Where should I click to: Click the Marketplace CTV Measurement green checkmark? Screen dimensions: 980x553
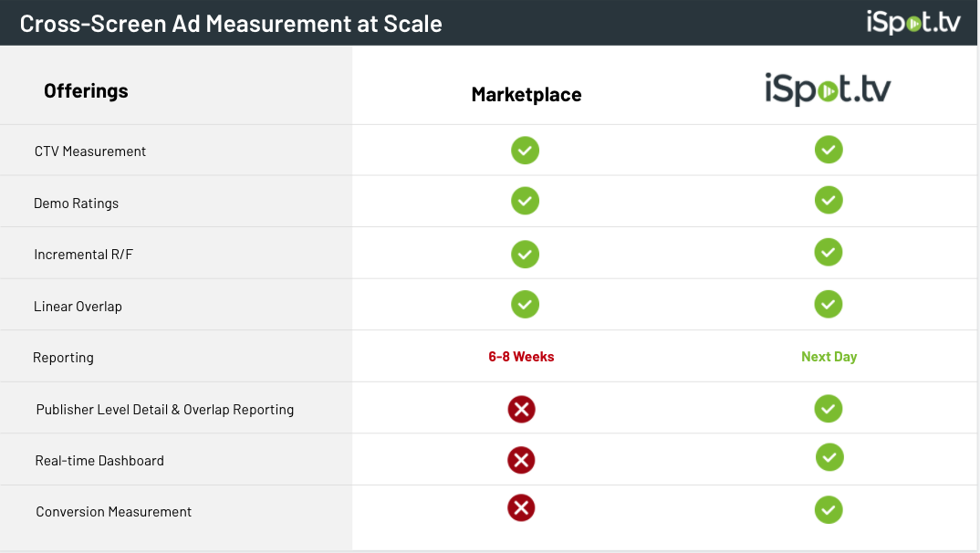(525, 150)
